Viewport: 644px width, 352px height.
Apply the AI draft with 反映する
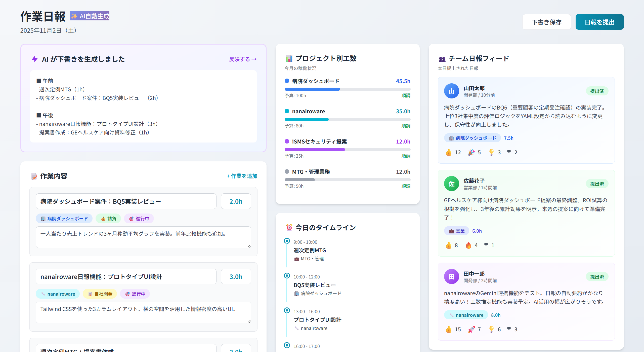coord(242,59)
